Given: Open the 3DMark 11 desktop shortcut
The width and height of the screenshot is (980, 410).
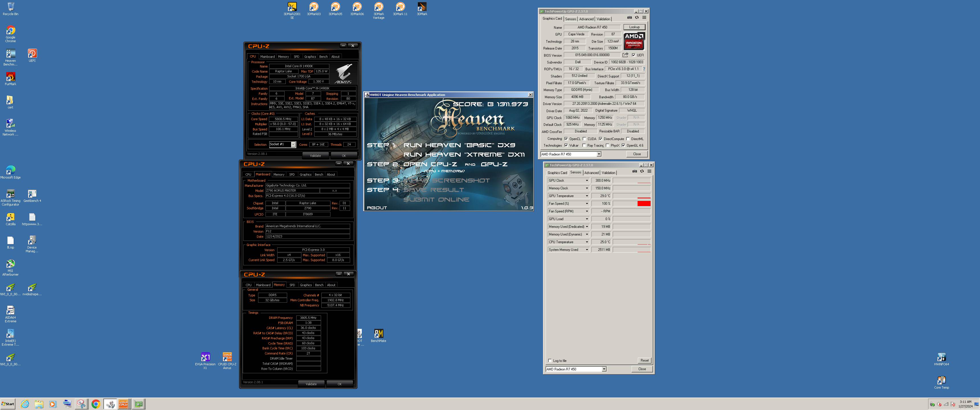Looking at the screenshot, I should pos(400,9).
